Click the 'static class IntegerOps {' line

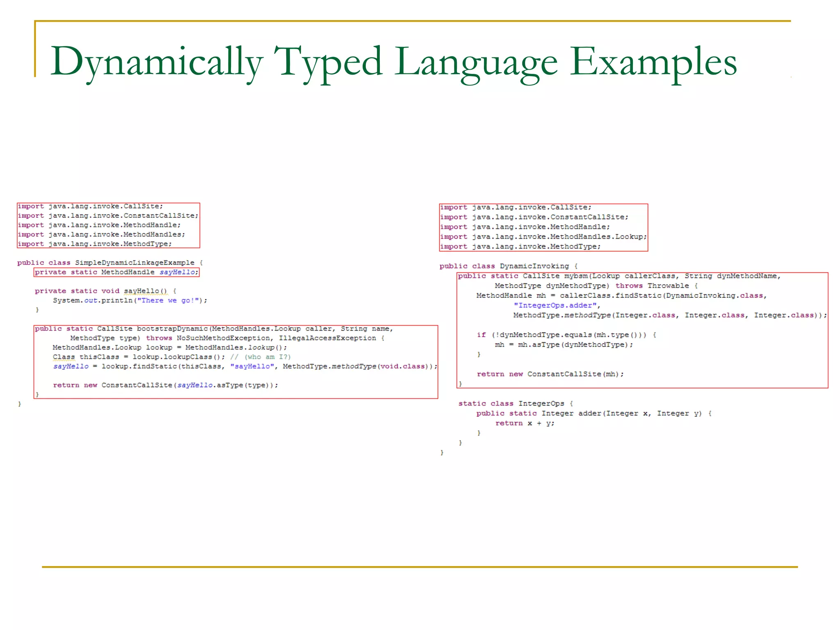tap(516, 404)
